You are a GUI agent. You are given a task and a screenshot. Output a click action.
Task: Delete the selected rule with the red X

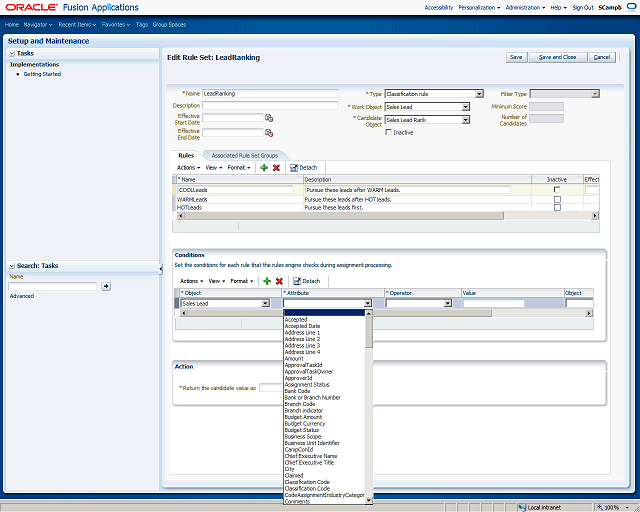click(x=276, y=168)
